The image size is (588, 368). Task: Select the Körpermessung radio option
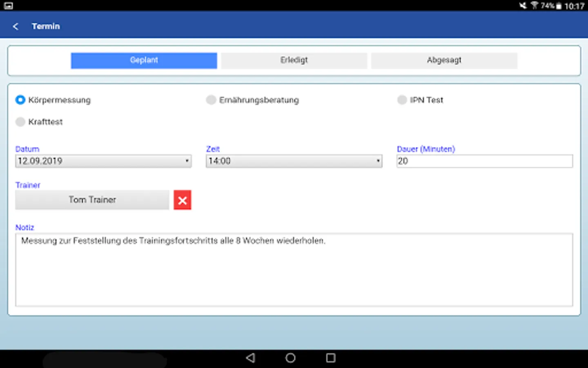[53, 100]
